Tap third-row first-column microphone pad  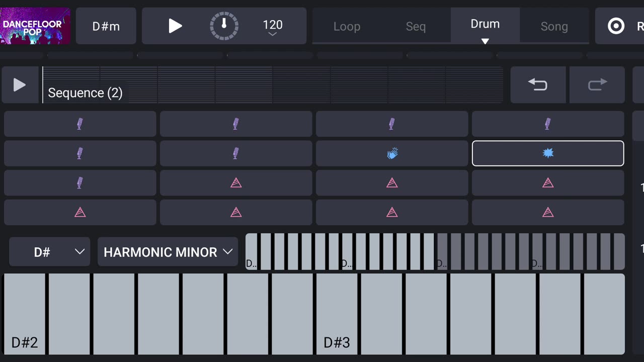coord(80,183)
